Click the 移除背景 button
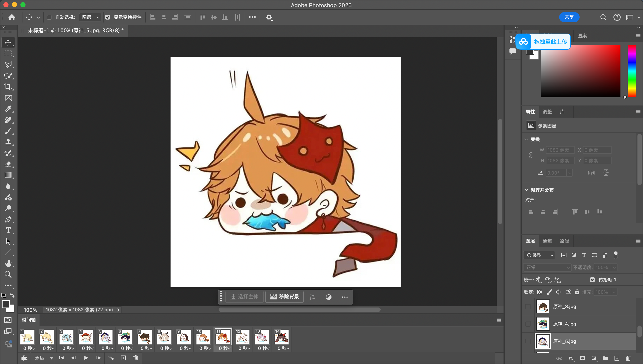This screenshot has height=364, width=643. pos(284,297)
